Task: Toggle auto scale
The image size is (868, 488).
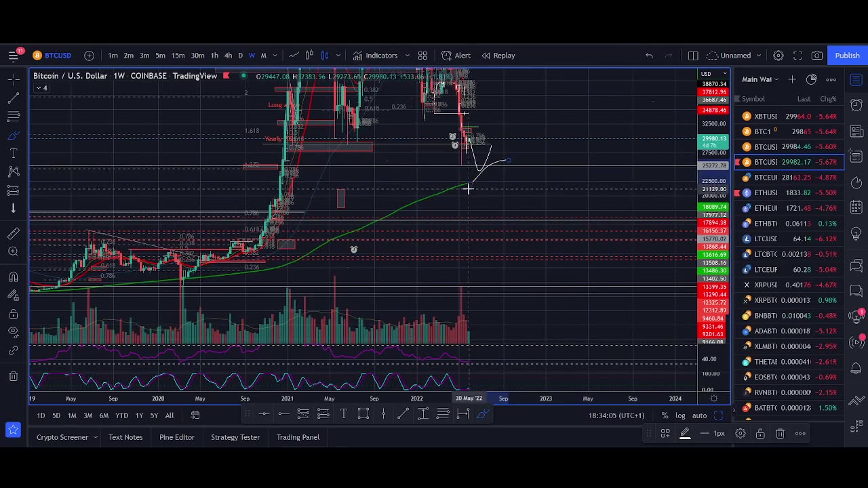Action: pos(699,415)
